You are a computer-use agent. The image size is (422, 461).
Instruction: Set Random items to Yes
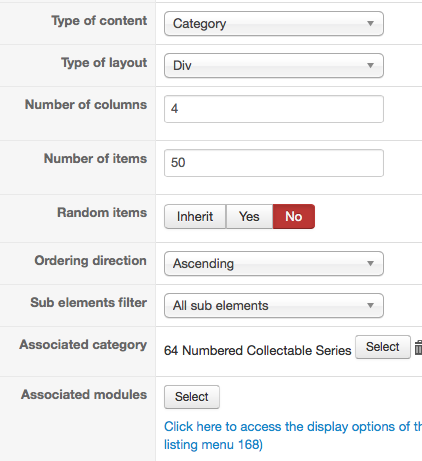pos(249,216)
